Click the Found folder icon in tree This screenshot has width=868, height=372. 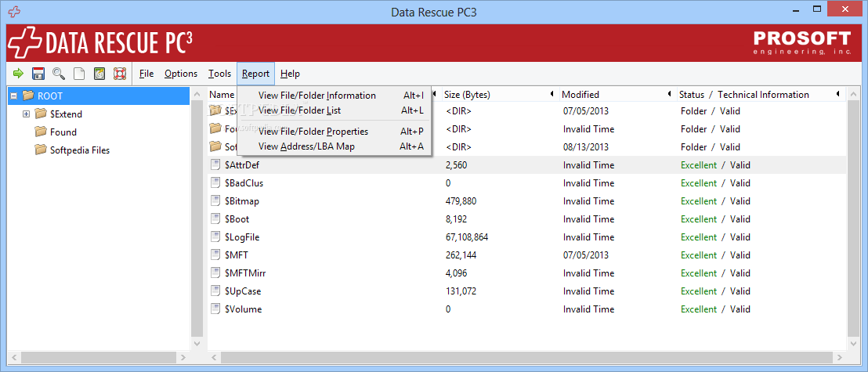coord(41,132)
